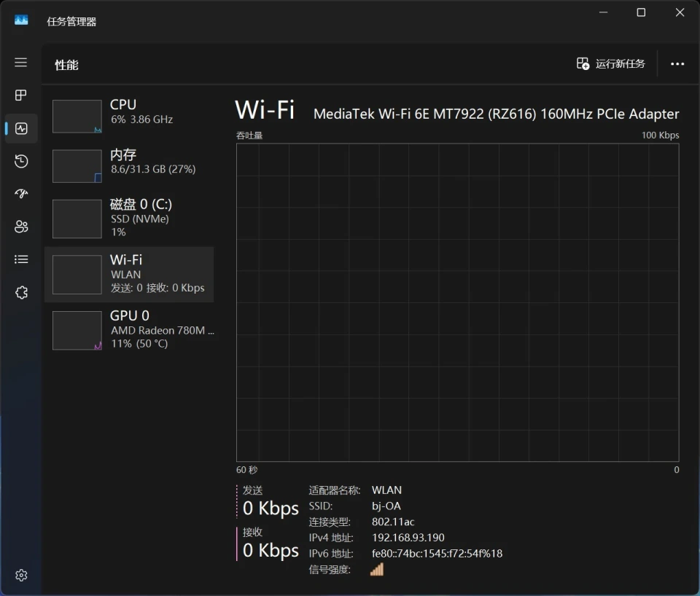Click the Wi-Fi WLAN sidebar item
Image resolution: width=700 pixels, height=596 pixels.
click(x=129, y=274)
